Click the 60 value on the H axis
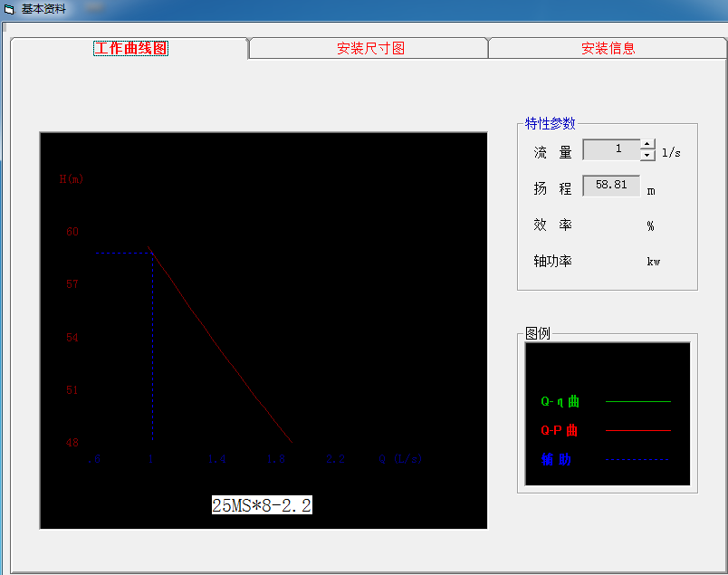 coord(72,231)
